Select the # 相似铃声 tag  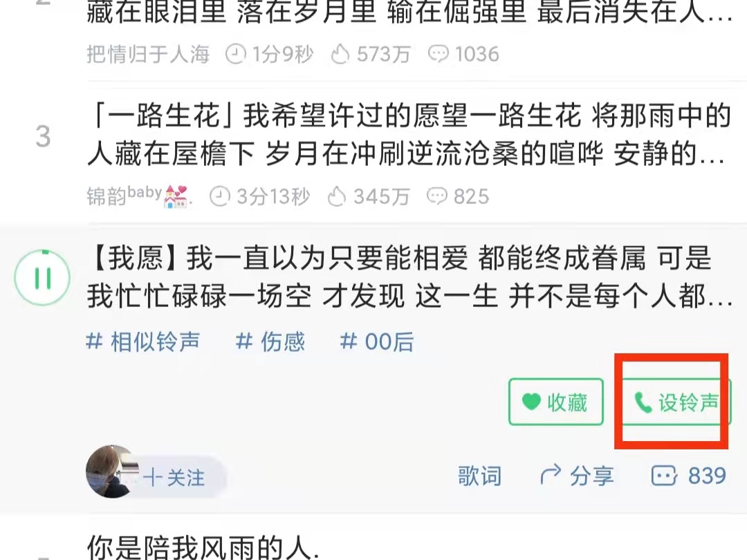[x=143, y=342]
